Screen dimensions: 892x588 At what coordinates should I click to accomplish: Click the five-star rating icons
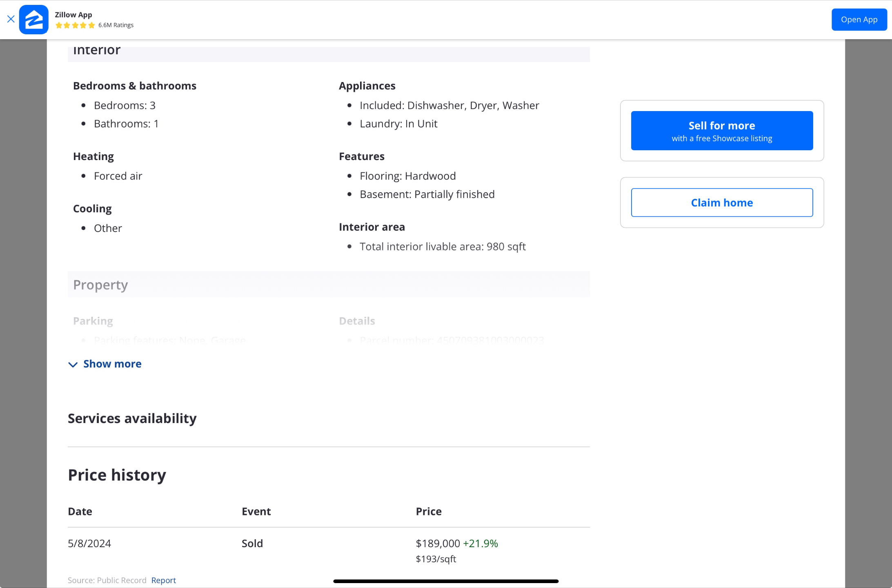coord(75,25)
